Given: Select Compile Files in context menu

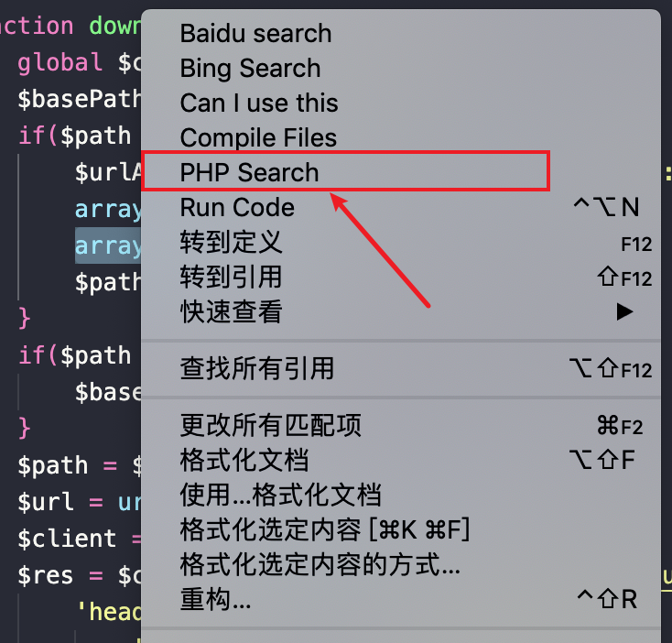Looking at the screenshot, I should 401,137.
